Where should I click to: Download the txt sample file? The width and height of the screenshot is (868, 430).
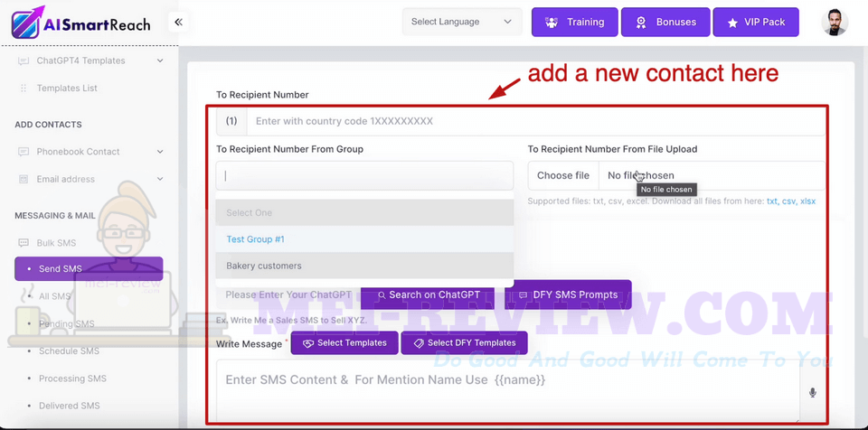coord(771,201)
